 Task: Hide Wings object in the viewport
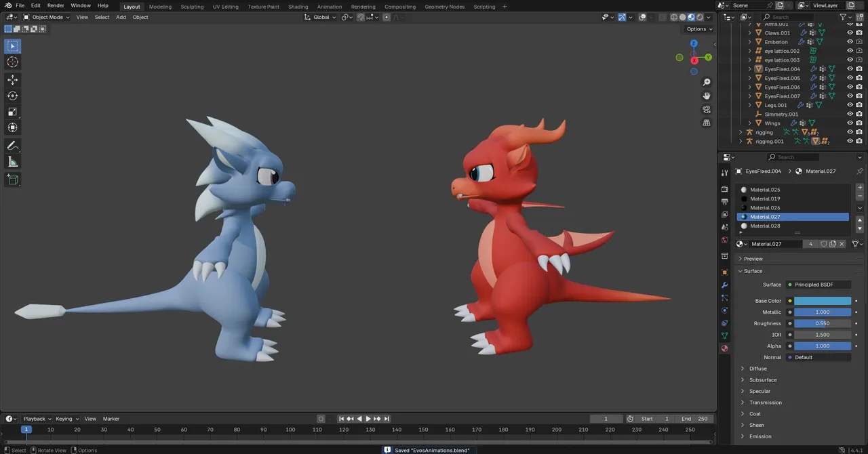pyautogui.click(x=850, y=123)
